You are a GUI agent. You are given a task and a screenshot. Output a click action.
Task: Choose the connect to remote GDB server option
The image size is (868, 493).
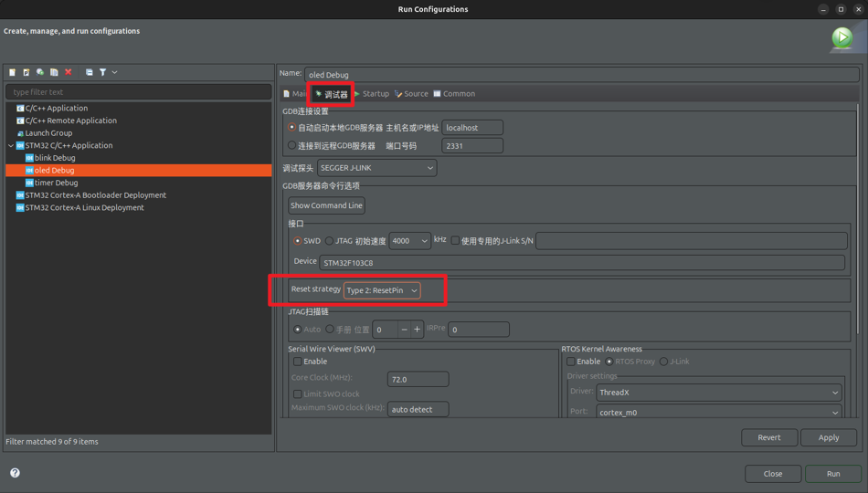[x=292, y=146]
